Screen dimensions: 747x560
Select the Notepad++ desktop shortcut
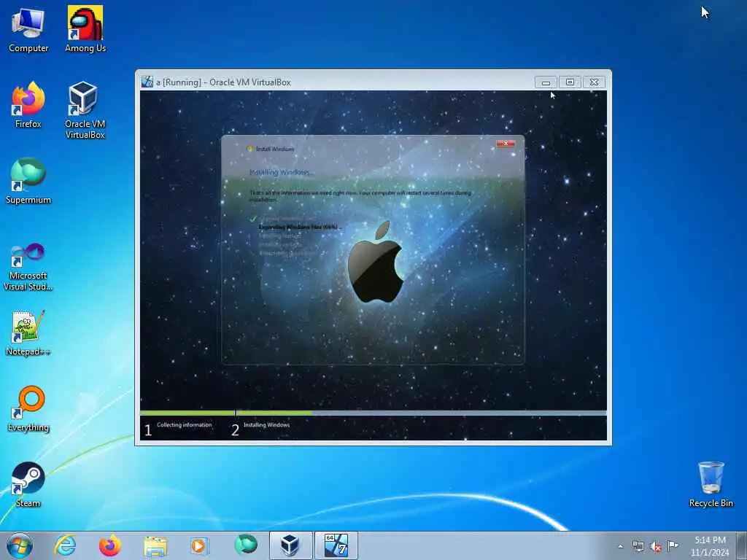(x=28, y=333)
